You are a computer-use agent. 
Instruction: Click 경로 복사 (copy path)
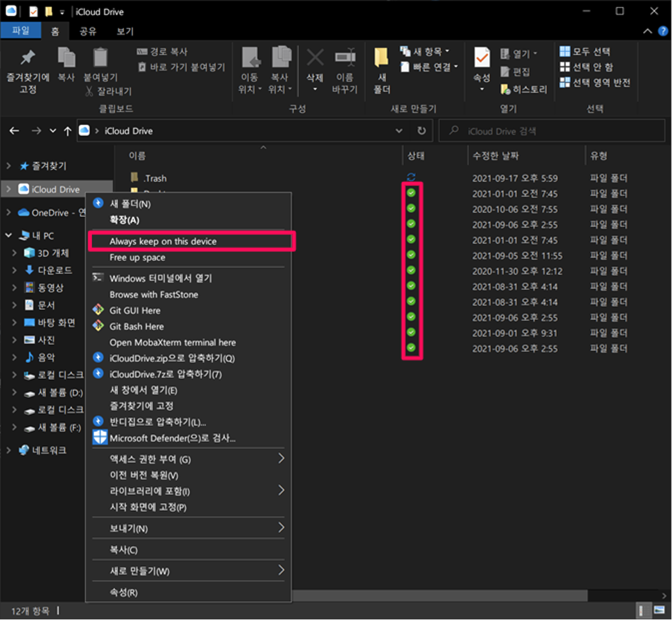(x=162, y=52)
